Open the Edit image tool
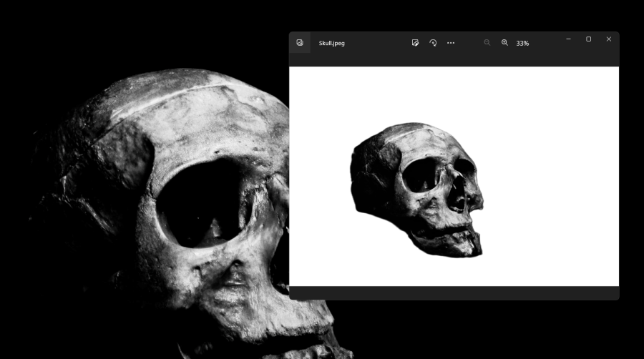The height and width of the screenshot is (359, 644). [415, 43]
